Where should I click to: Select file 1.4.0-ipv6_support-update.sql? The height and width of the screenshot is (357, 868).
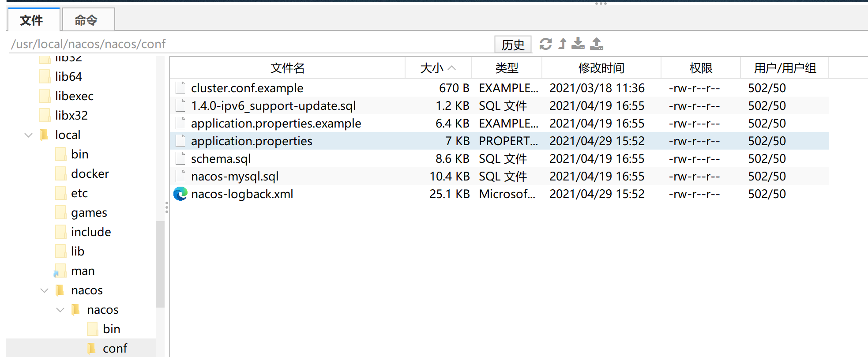pyautogui.click(x=274, y=106)
